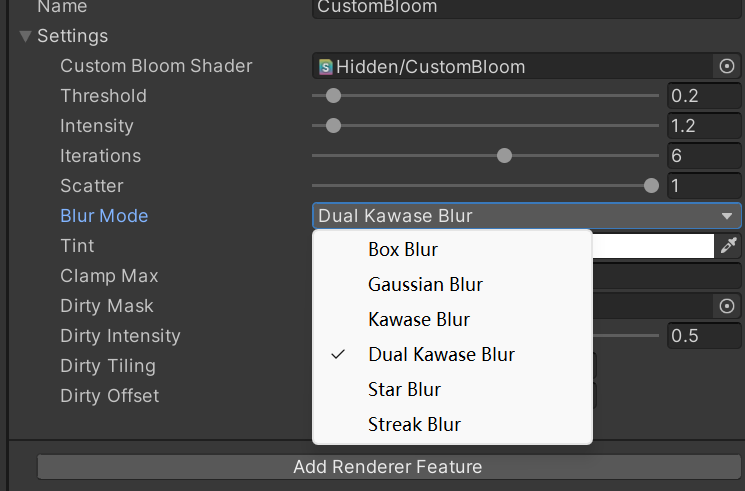Choose Star Blur mode

point(404,389)
